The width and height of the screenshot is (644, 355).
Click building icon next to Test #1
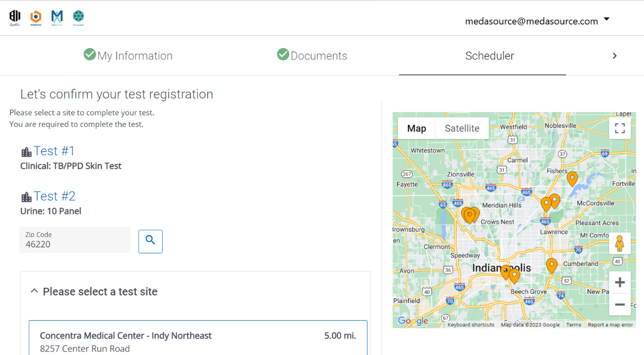[26, 152]
